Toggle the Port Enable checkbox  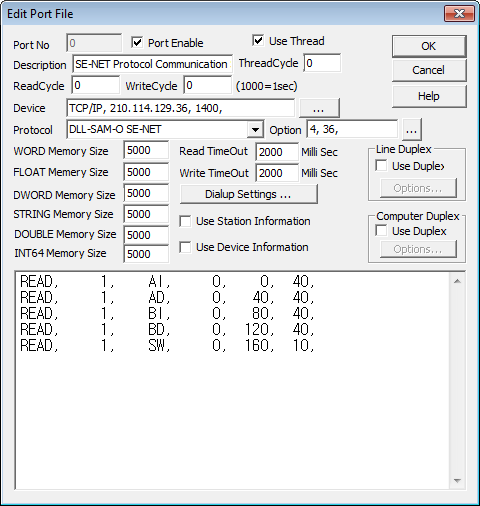click(x=137, y=42)
